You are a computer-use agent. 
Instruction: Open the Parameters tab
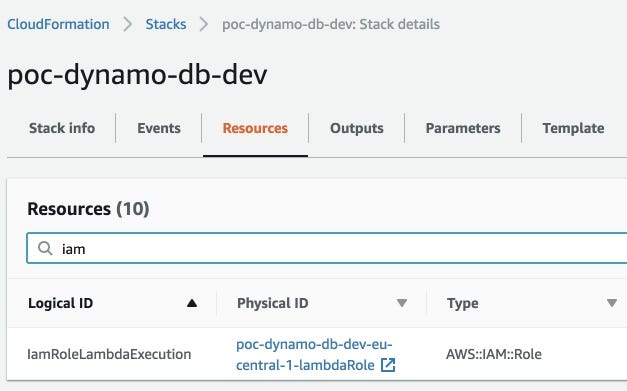pos(463,128)
